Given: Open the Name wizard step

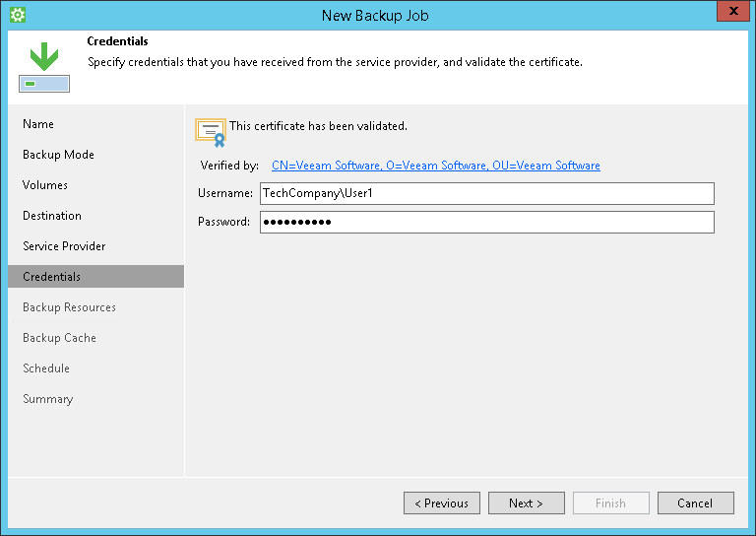Looking at the screenshot, I should [38, 124].
